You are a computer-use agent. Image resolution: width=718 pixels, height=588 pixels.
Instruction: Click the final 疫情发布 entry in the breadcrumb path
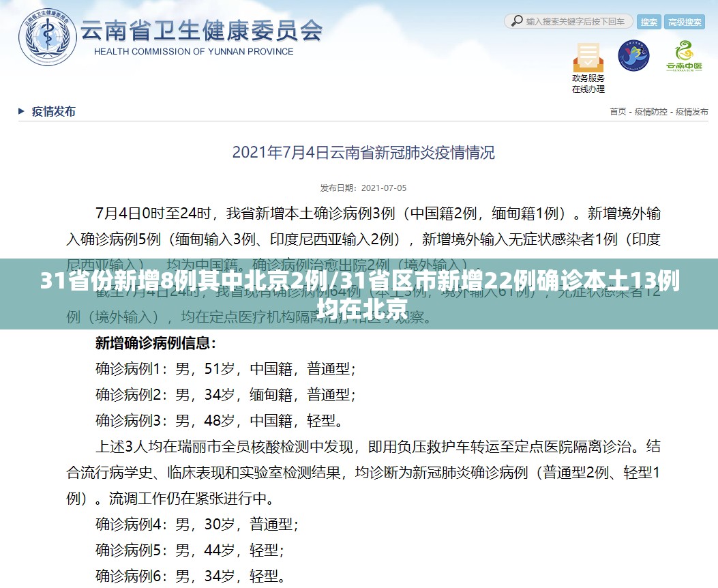pyautogui.click(x=692, y=111)
